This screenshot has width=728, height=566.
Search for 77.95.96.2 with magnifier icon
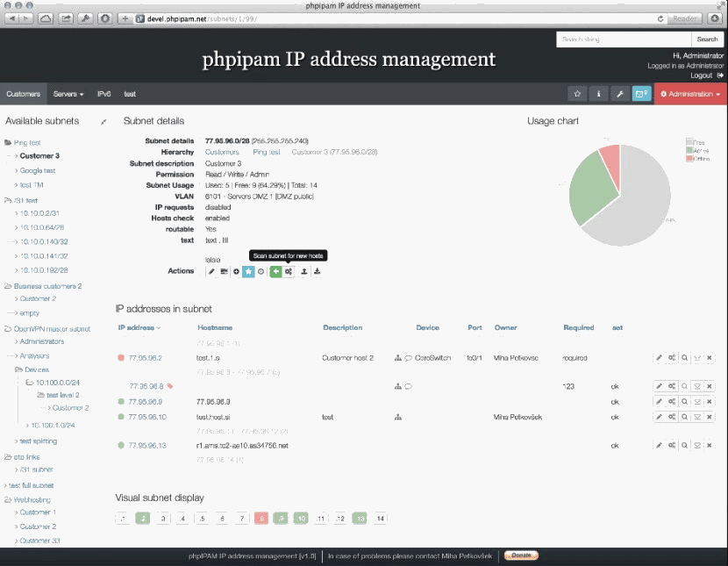(x=684, y=358)
